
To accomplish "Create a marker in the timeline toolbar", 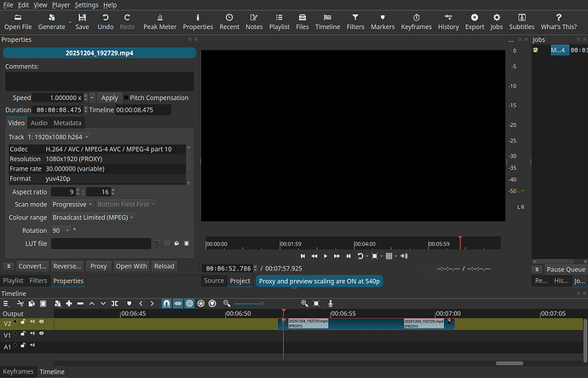I will [x=130, y=303].
